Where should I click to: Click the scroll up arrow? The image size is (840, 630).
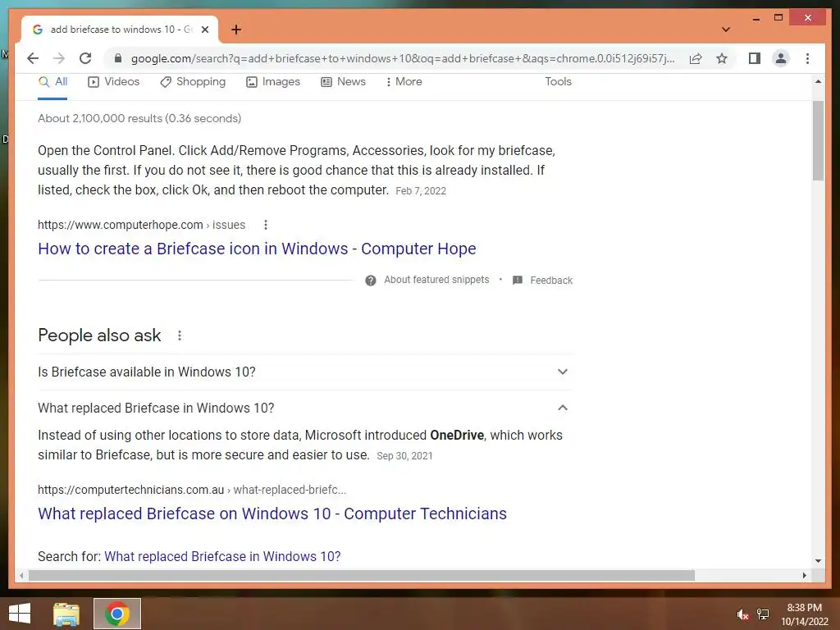[x=818, y=81]
